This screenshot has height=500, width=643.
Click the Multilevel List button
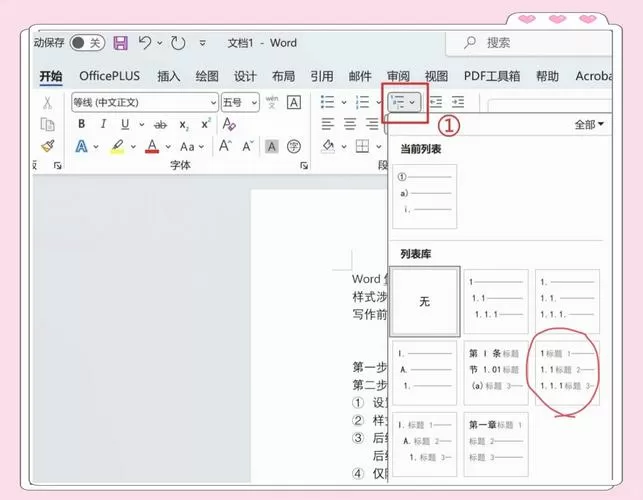click(404, 102)
